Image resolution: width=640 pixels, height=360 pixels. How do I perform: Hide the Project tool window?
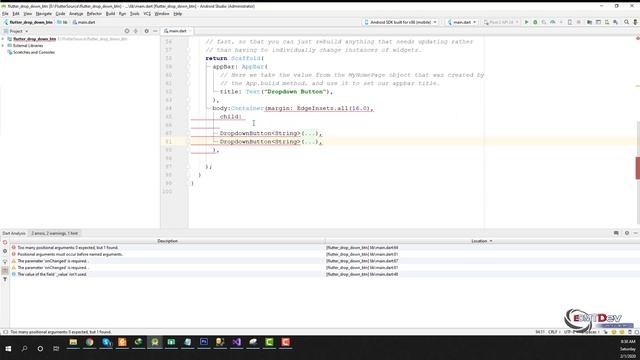tap(155, 31)
